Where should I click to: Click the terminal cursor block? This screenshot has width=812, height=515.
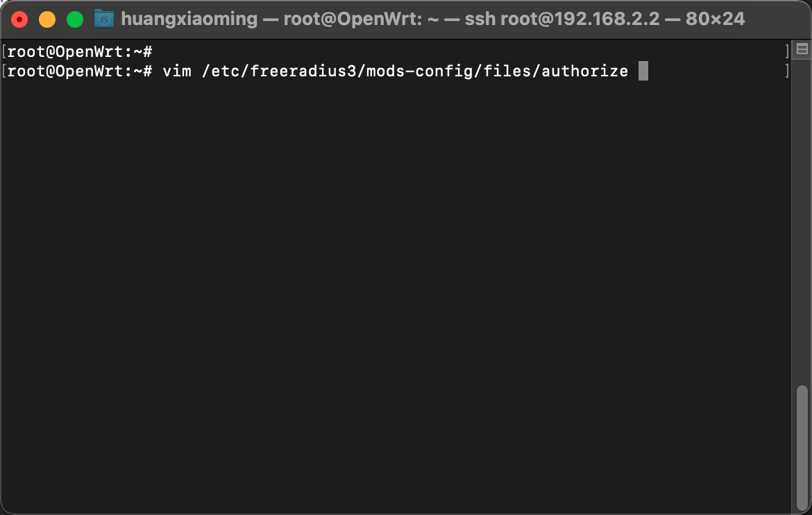point(643,71)
